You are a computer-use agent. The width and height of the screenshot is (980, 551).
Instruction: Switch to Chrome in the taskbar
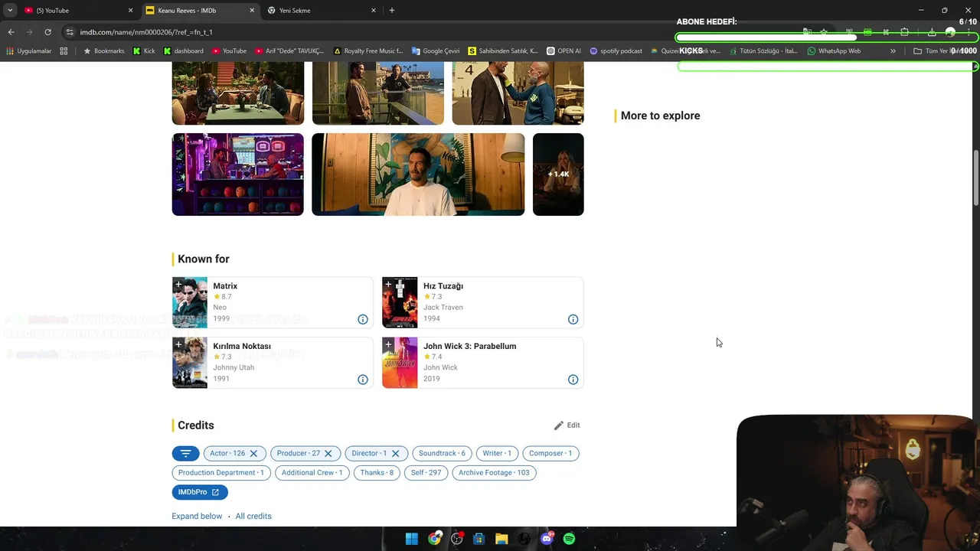click(x=435, y=539)
